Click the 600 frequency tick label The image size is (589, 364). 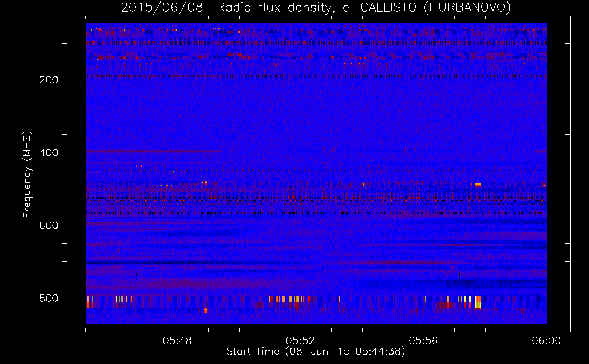click(49, 226)
